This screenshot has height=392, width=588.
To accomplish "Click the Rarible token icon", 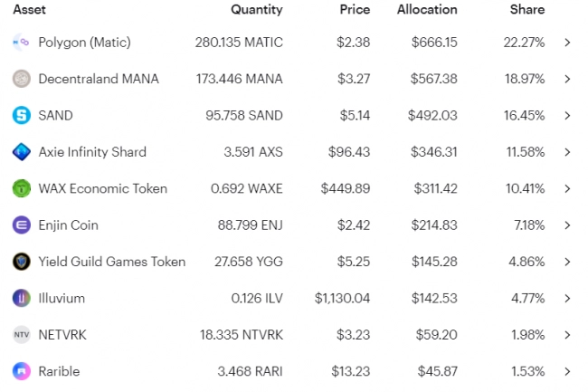I will tap(22, 371).
